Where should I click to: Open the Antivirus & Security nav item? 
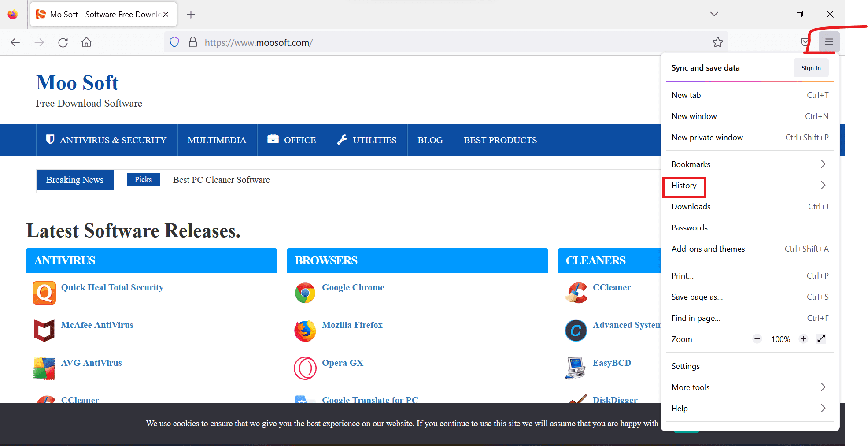point(107,140)
